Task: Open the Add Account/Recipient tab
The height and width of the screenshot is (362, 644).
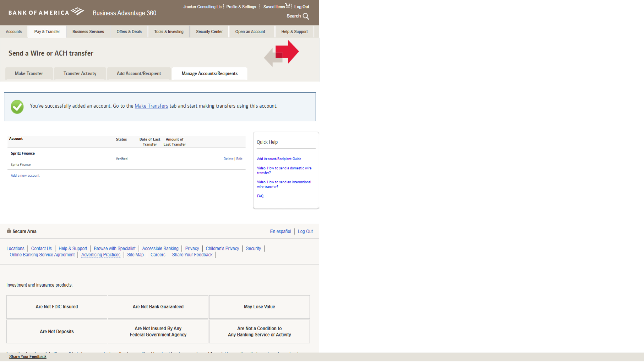Action: [x=139, y=73]
